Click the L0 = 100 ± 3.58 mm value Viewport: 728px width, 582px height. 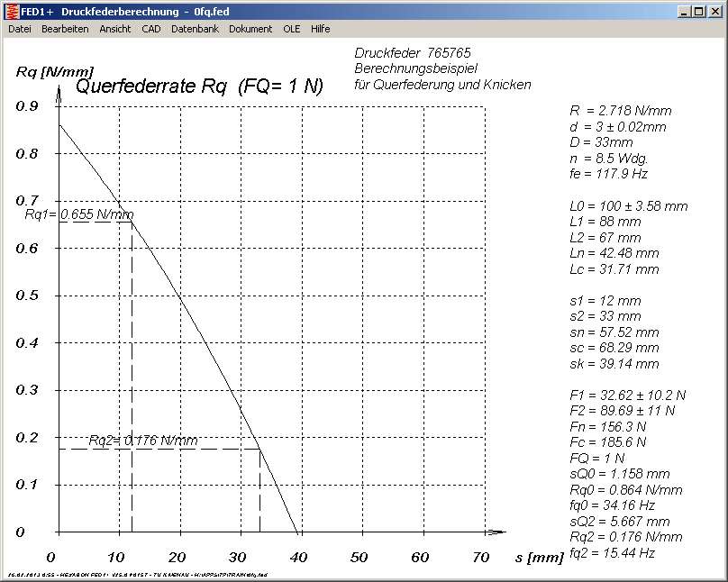[628, 206]
